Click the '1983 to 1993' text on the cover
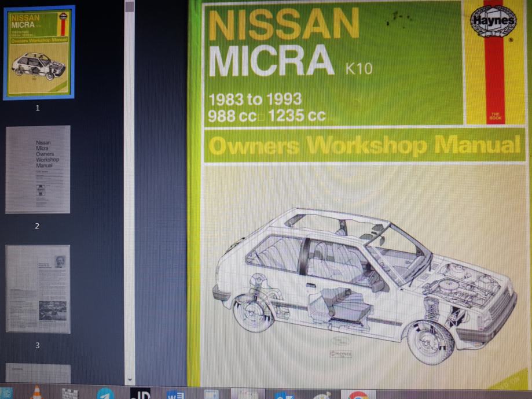The width and height of the screenshot is (532, 399). pos(255,99)
